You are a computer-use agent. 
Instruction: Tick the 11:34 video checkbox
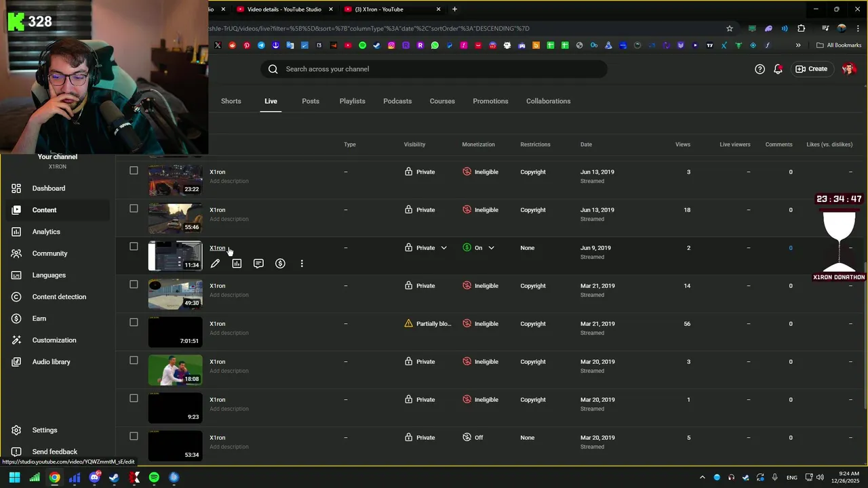click(x=134, y=247)
